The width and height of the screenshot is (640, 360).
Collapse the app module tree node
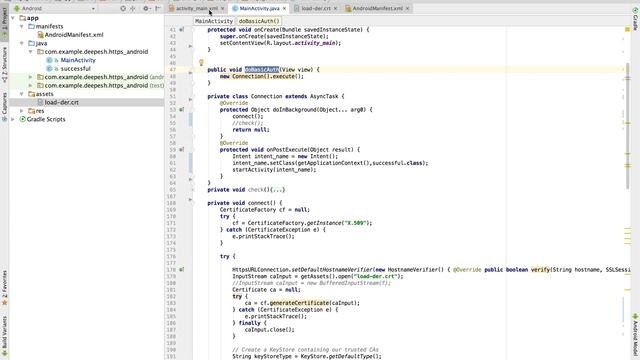tap(13, 18)
